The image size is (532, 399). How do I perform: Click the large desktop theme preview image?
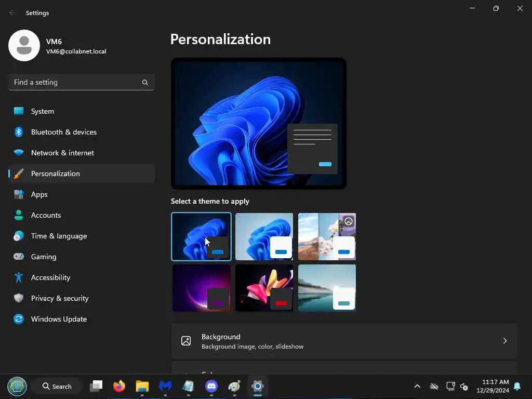coord(259,123)
